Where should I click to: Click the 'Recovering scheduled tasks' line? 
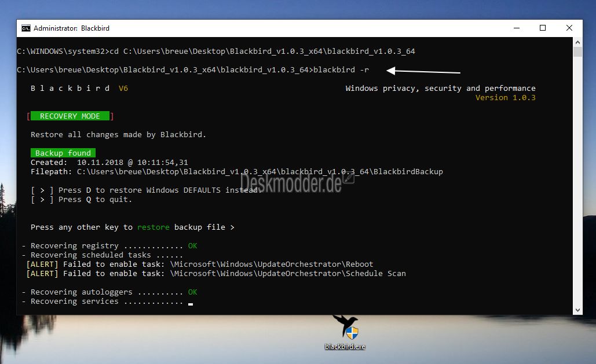tap(103, 255)
